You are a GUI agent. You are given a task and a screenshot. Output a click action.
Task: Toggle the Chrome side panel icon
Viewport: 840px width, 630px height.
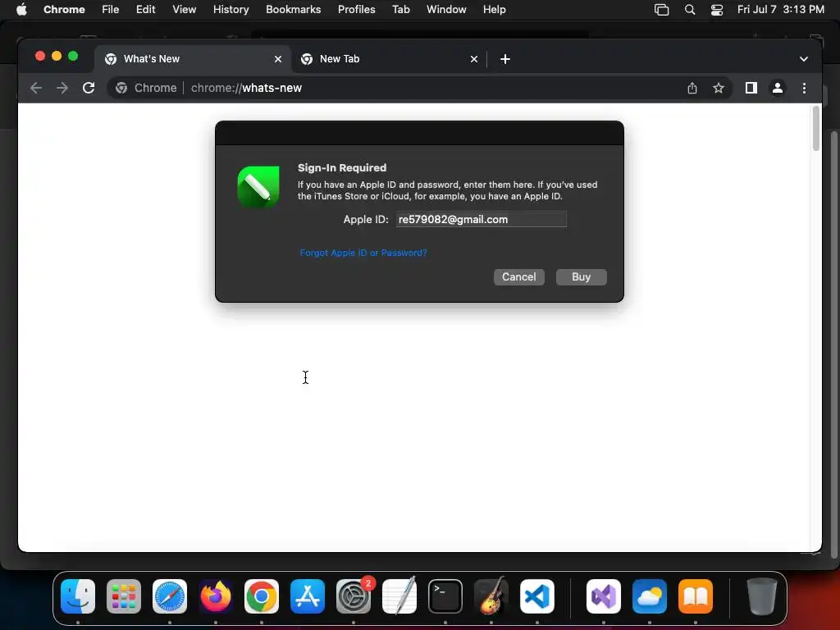751,88
